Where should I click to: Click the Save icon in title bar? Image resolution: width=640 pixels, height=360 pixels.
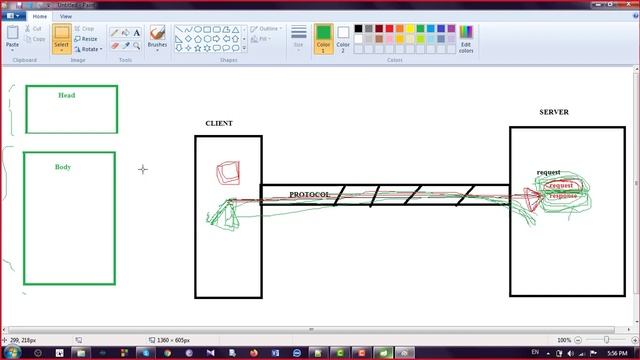(19, 5)
